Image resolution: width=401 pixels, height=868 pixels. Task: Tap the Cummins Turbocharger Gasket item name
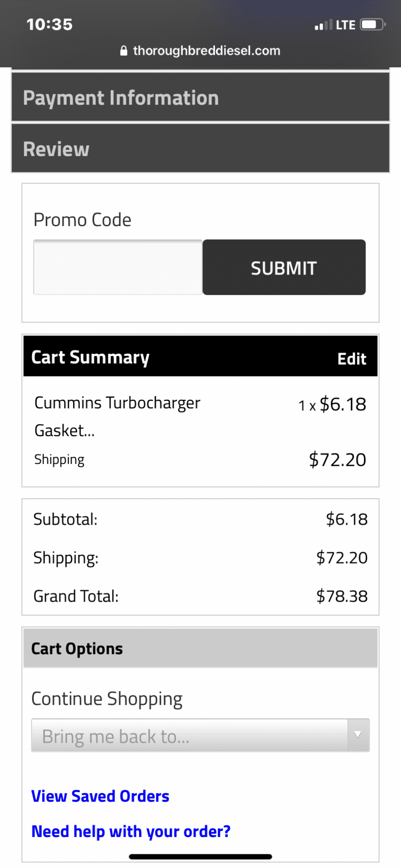point(117,416)
